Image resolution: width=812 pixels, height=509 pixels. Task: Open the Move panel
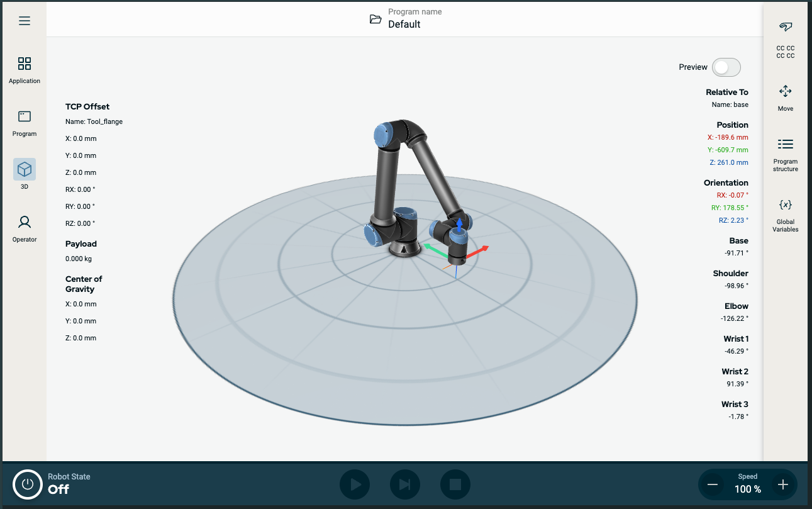pos(785,92)
